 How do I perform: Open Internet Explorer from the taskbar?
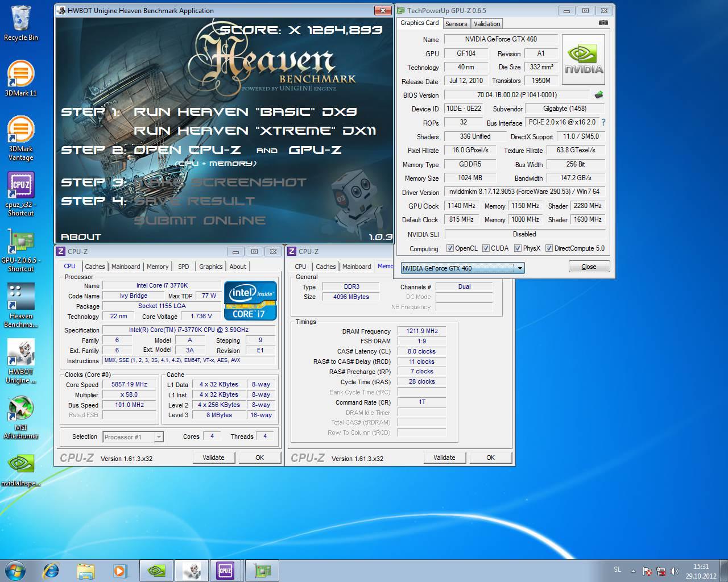[x=51, y=570]
